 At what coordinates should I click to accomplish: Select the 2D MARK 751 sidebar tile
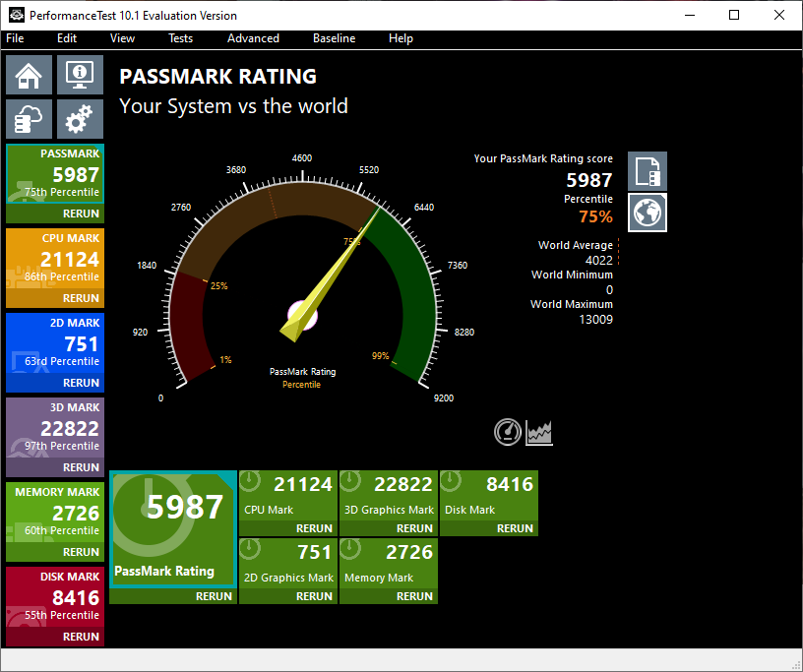tap(55, 343)
